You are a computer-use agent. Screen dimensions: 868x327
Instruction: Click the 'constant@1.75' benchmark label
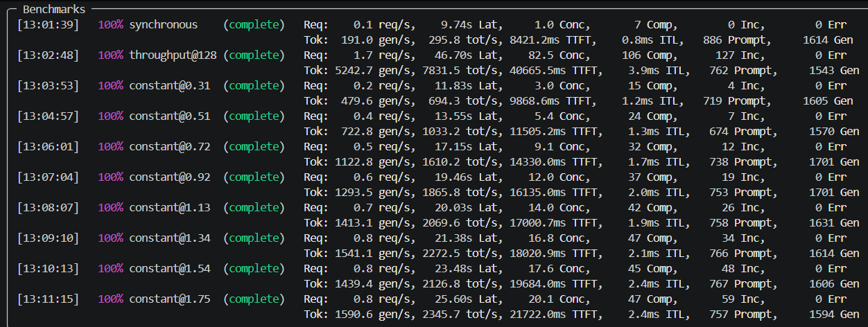[x=169, y=299]
